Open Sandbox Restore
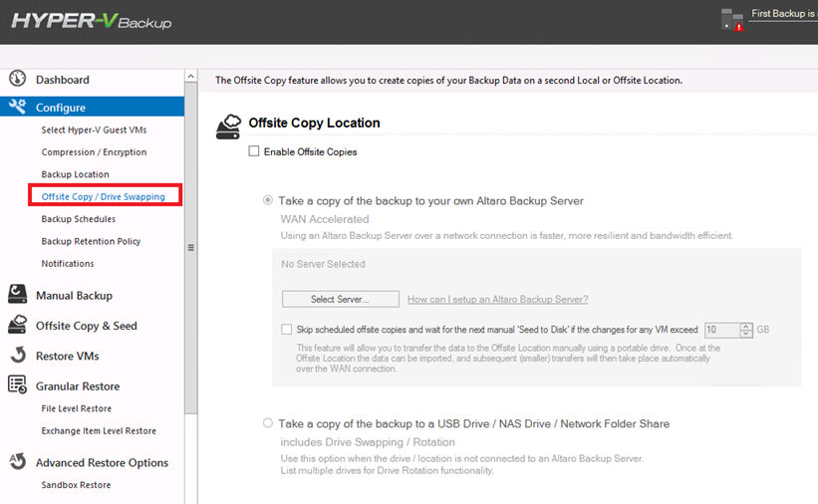The image size is (818, 504). pyautogui.click(x=76, y=485)
